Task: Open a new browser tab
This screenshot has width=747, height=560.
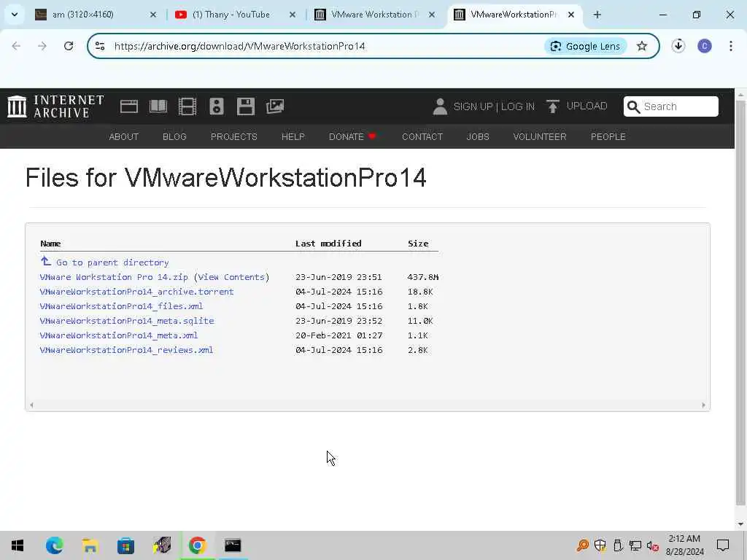Action: (597, 15)
